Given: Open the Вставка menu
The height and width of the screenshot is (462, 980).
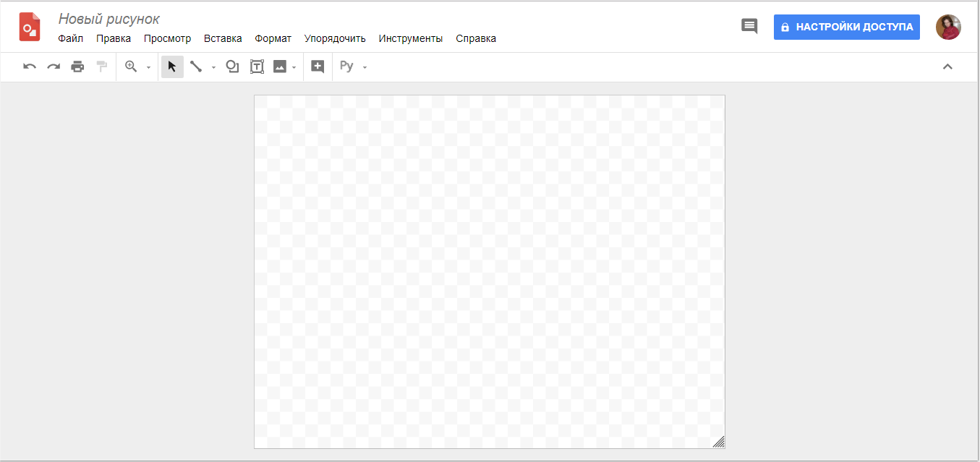Looking at the screenshot, I should coord(223,38).
